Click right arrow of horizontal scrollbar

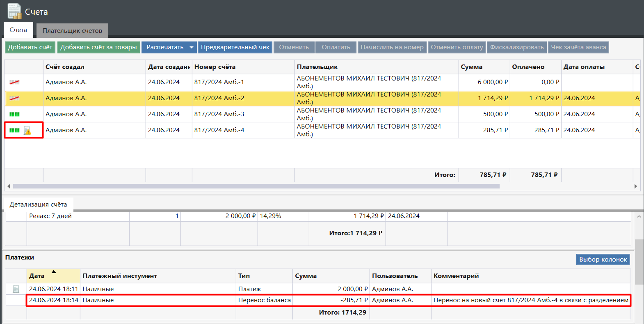click(635, 186)
